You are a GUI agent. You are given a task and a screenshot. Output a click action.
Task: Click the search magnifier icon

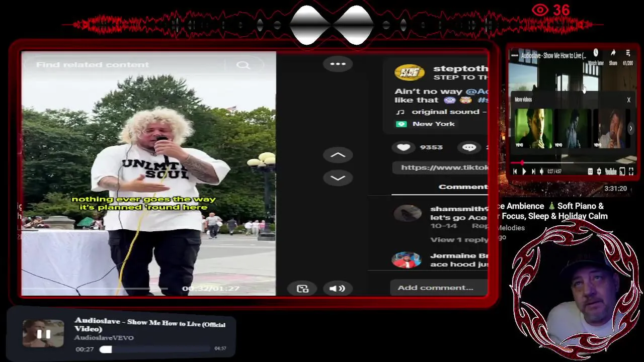(x=243, y=65)
